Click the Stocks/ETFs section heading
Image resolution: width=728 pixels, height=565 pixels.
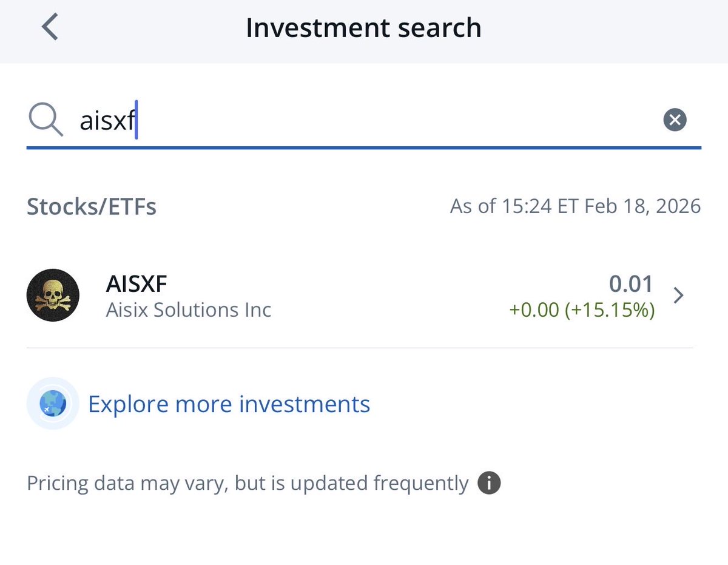pyautogui.click(x=92, y=207)
